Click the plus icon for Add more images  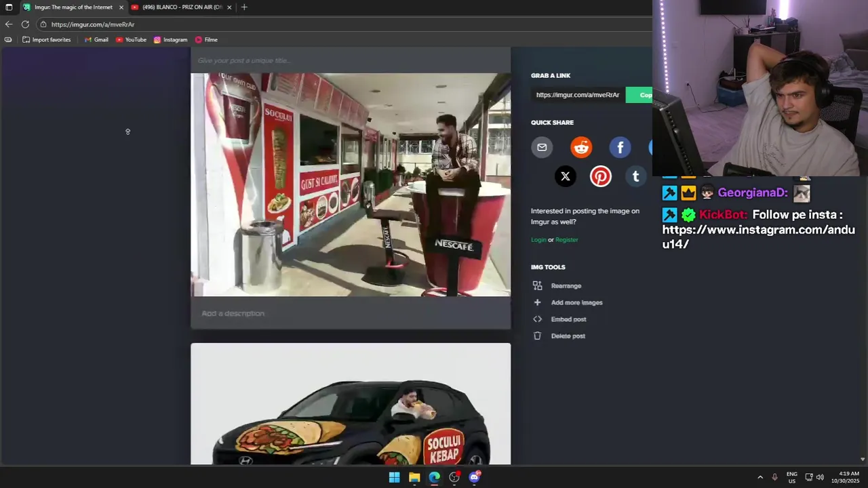(x=537, y=302)
